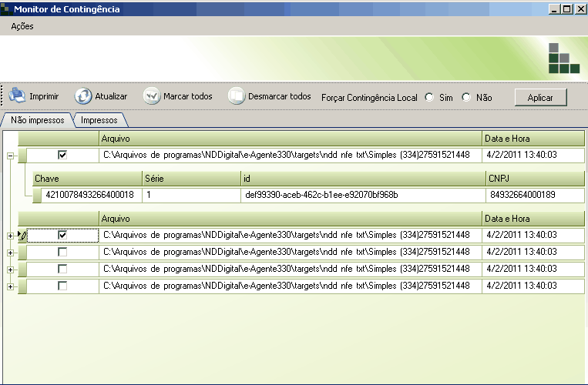This screenshot has height=385, width=588.
Task: Click the window title bar app icon
Action: point(7,8)
